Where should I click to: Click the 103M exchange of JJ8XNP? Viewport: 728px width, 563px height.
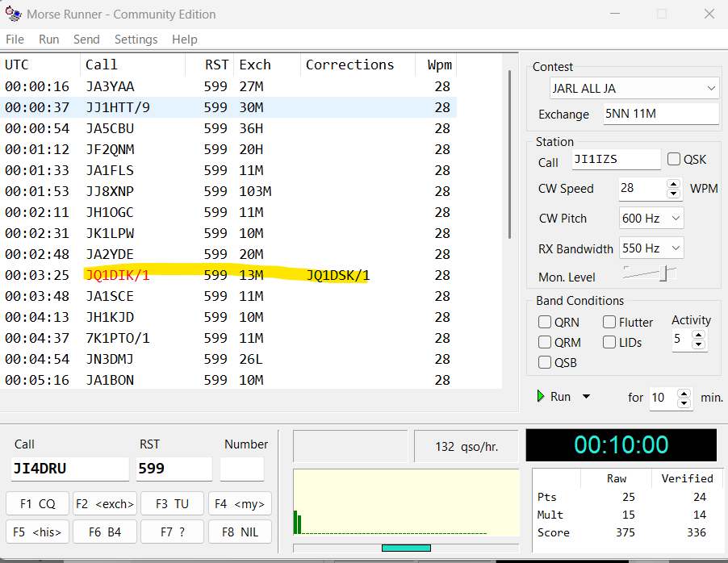point(255,191)
